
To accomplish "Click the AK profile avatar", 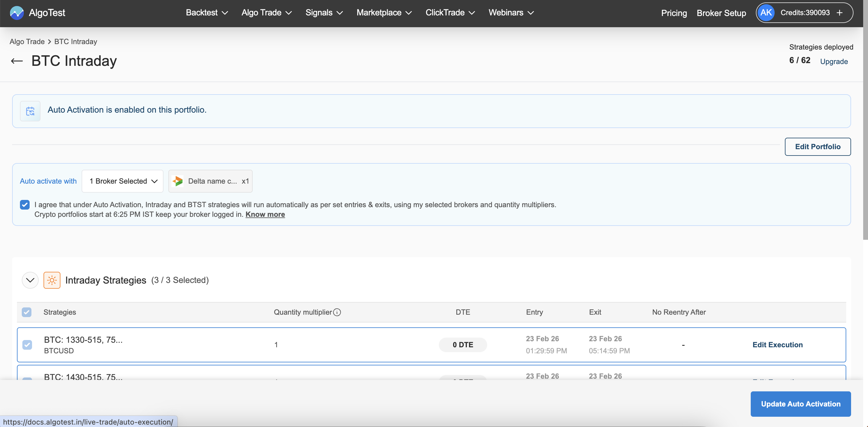I will (766, 13).
